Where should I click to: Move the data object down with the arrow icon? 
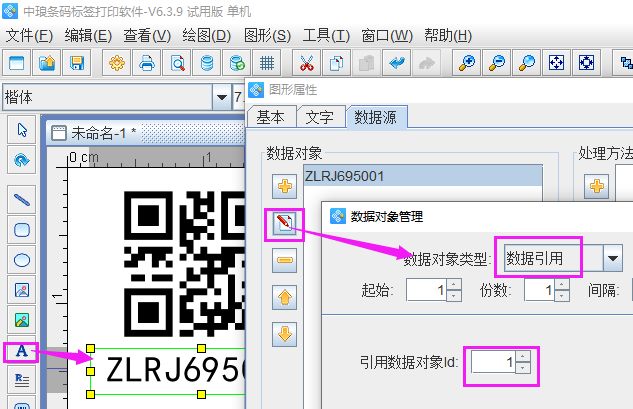284,333
